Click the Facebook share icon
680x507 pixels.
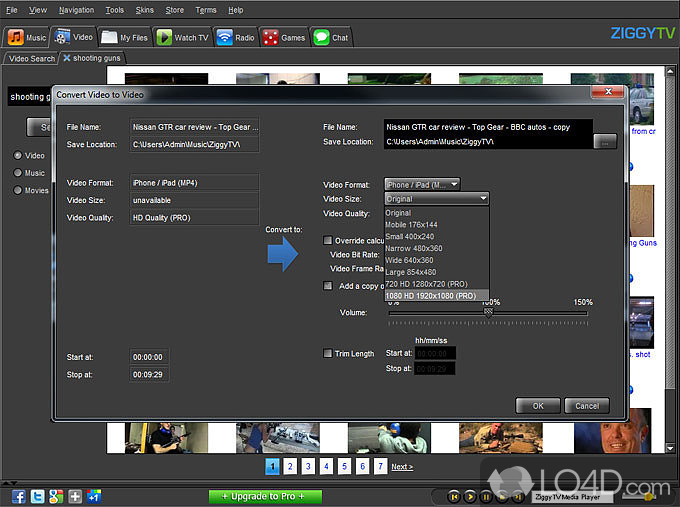(x=19, y=496)
